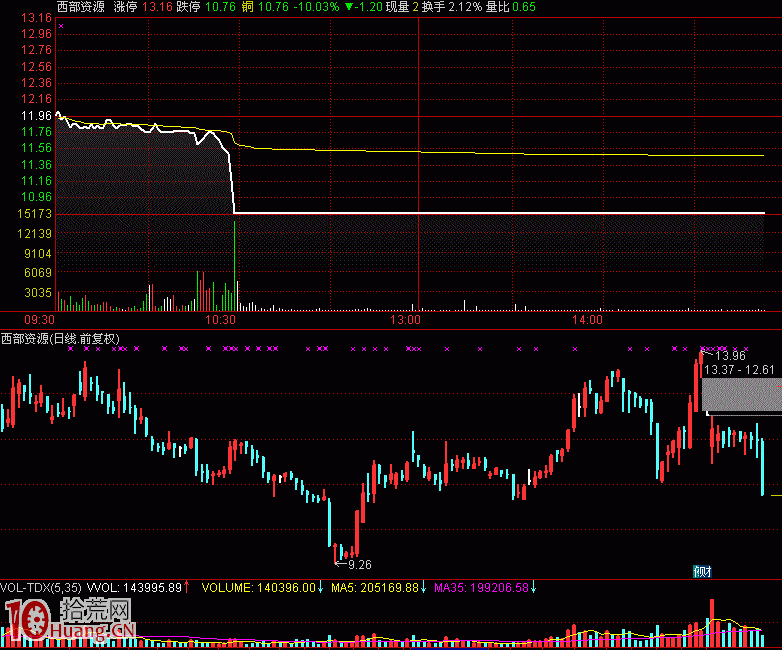The width and height of the screenshot is (782, 650).
Task: Click the -10.03% change percentage
Action: (316, 7)
